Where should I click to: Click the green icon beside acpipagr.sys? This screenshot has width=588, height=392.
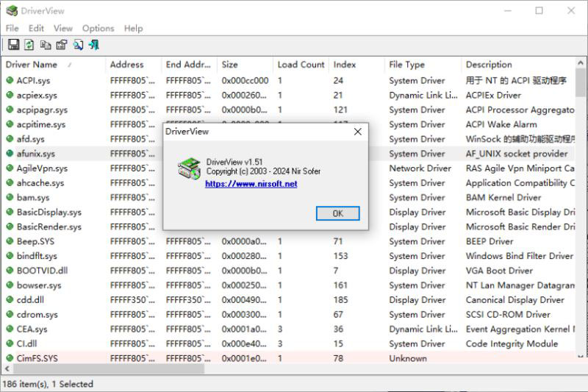(10, 109)
